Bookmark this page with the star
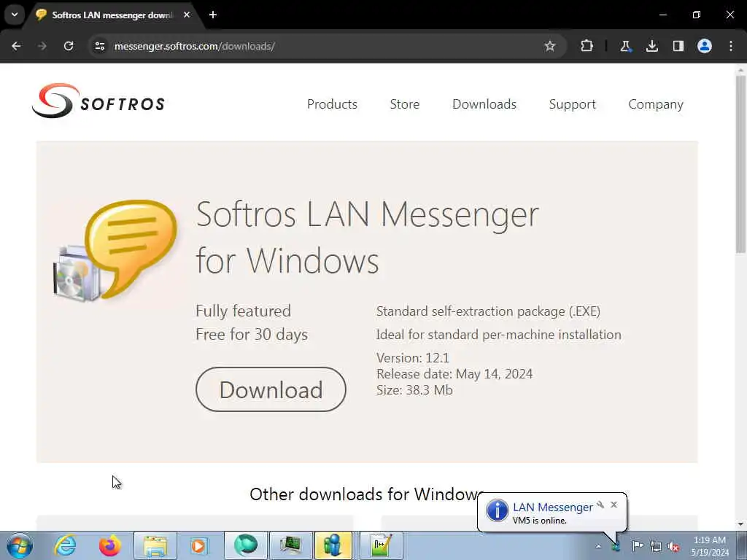 pyautogui.click(x=550, y=46)
